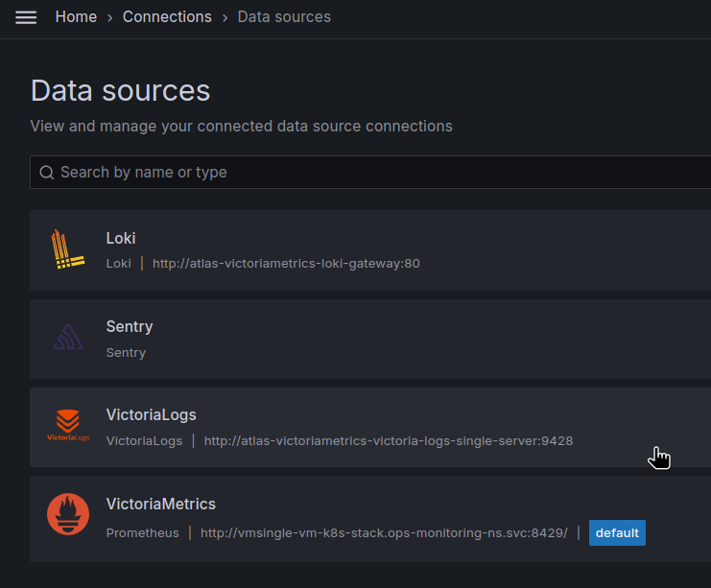Click the Sentry logo icon

(68, 338)
